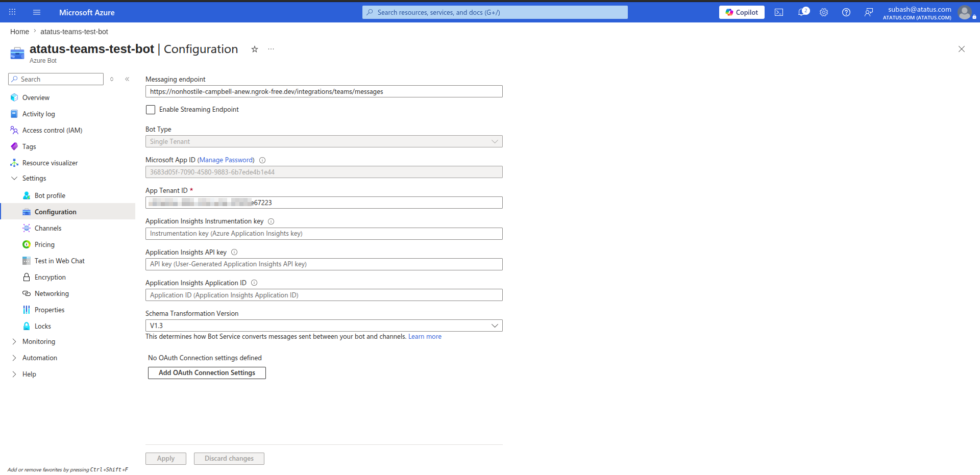Collapse the Settings section
Viewport: 980px width, 475px height.
point(14,178)
